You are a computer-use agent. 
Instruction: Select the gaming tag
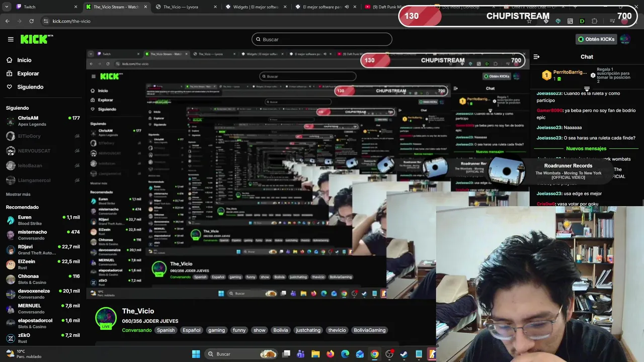click(216, 330)
